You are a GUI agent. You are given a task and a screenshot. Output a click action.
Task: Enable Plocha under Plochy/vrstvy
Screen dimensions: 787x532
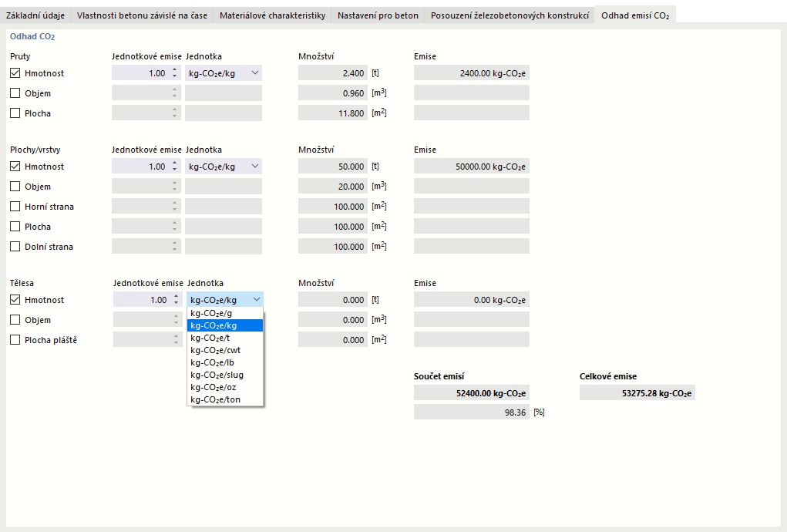pyautogui.click(x=15, y=227)
